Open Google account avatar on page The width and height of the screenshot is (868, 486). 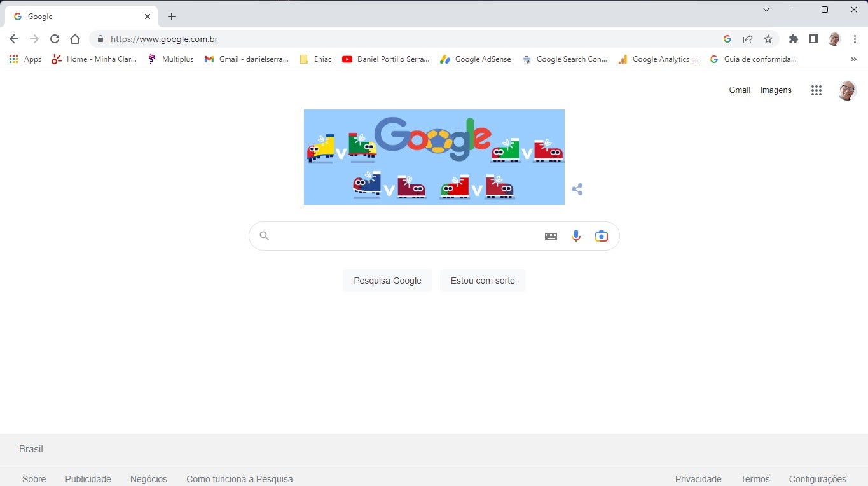pyautogui.click(x=846, y=90)
